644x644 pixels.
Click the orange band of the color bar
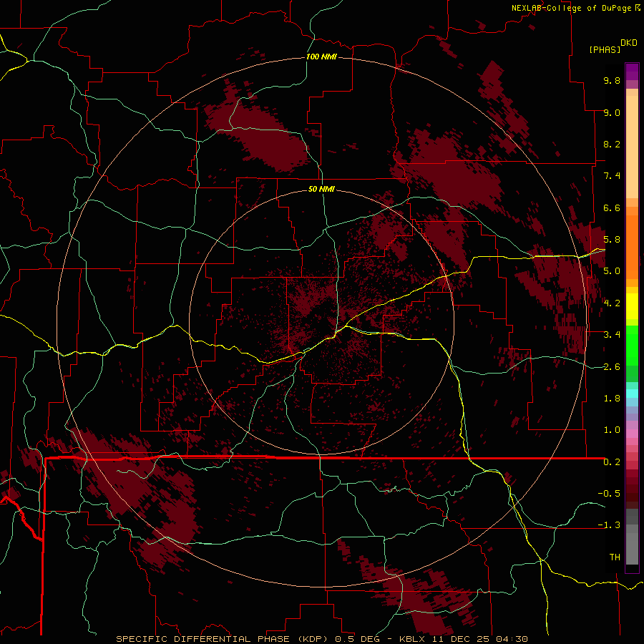tap(632, 246)
